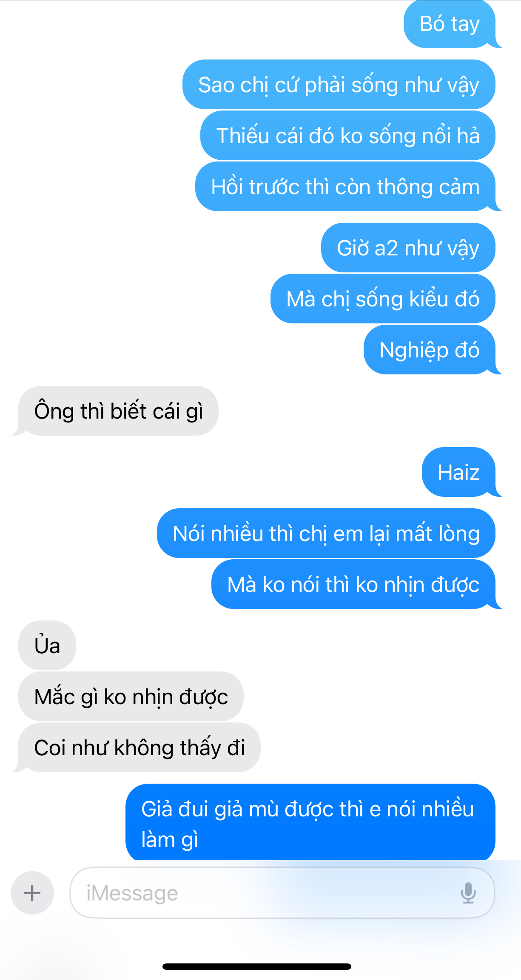The image size is (521, 980).
Task: Click the iMessage text input field
Action: 282,893
